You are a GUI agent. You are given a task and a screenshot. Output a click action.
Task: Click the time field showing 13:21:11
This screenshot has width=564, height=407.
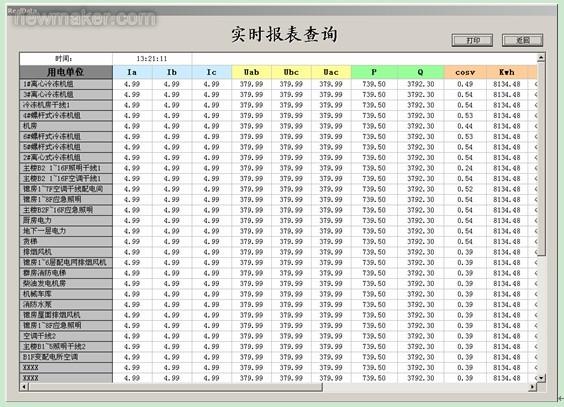[x=152, y=59]
